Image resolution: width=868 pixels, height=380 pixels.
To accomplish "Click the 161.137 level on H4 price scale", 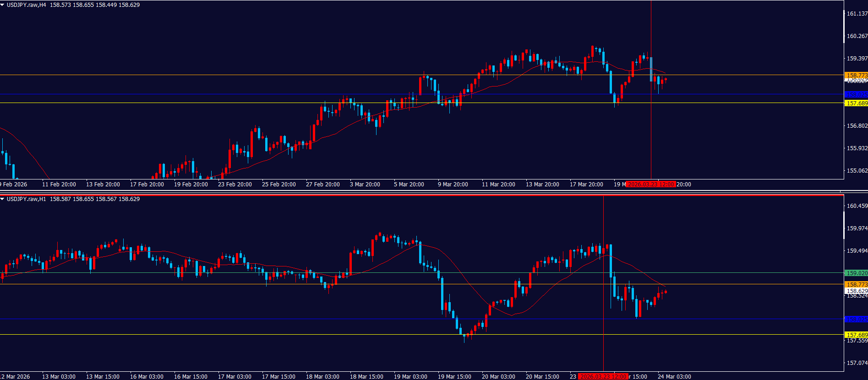I will click(x=857, y=14).
